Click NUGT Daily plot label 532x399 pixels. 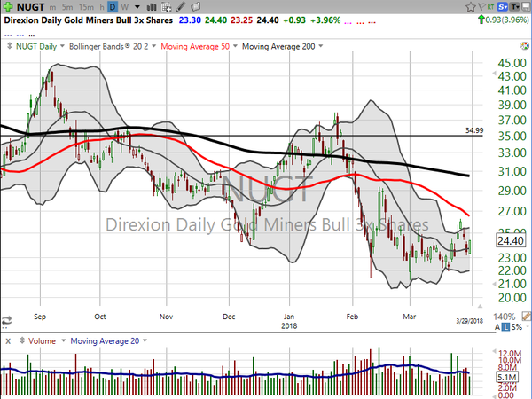point(36,46)
